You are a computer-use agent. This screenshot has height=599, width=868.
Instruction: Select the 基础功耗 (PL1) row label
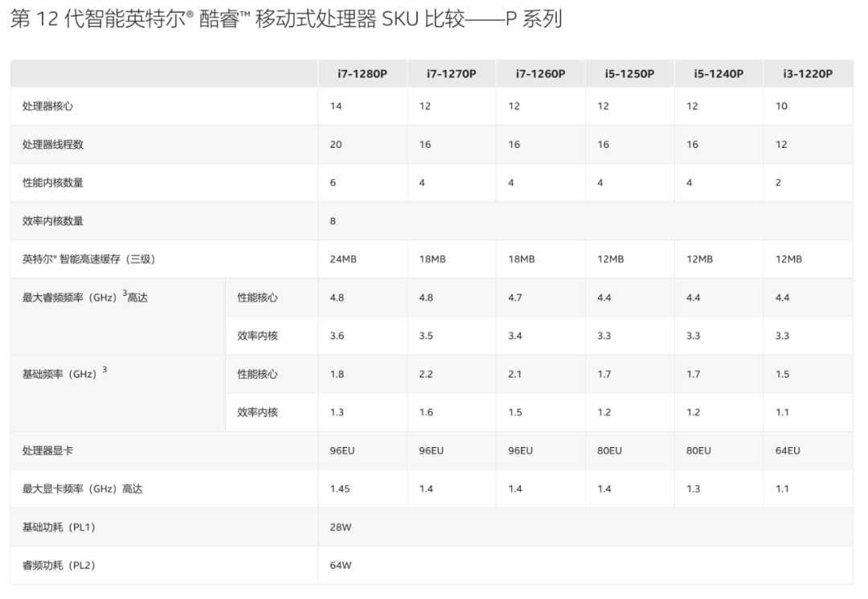coord(59,527)
